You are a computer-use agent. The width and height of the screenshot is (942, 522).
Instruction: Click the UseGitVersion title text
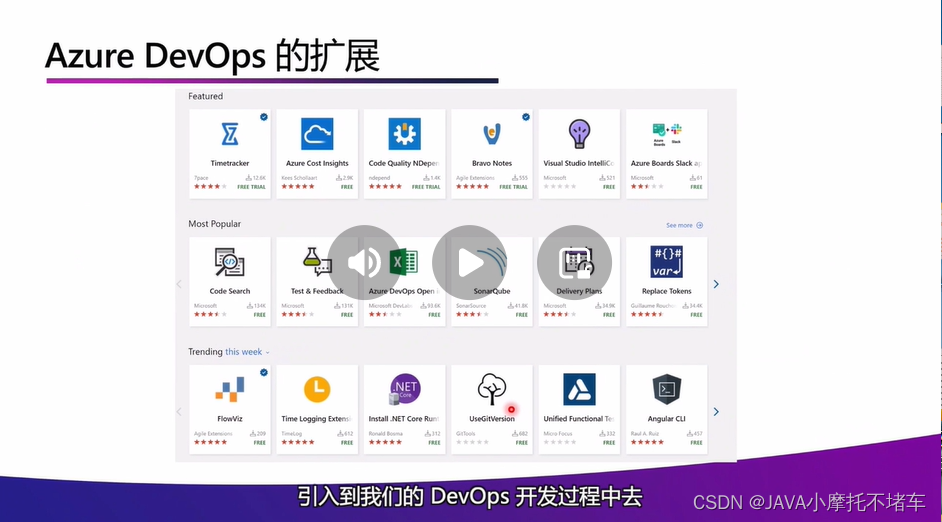[492, 419]
